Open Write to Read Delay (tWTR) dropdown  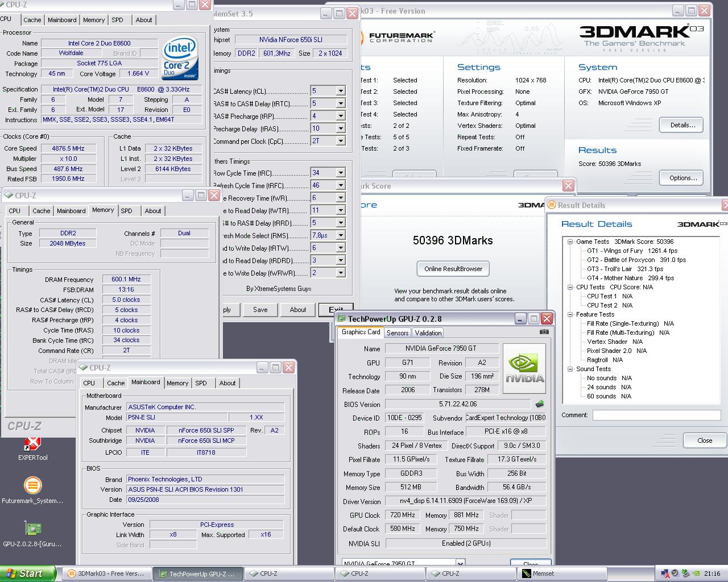(x=341, y=210)
